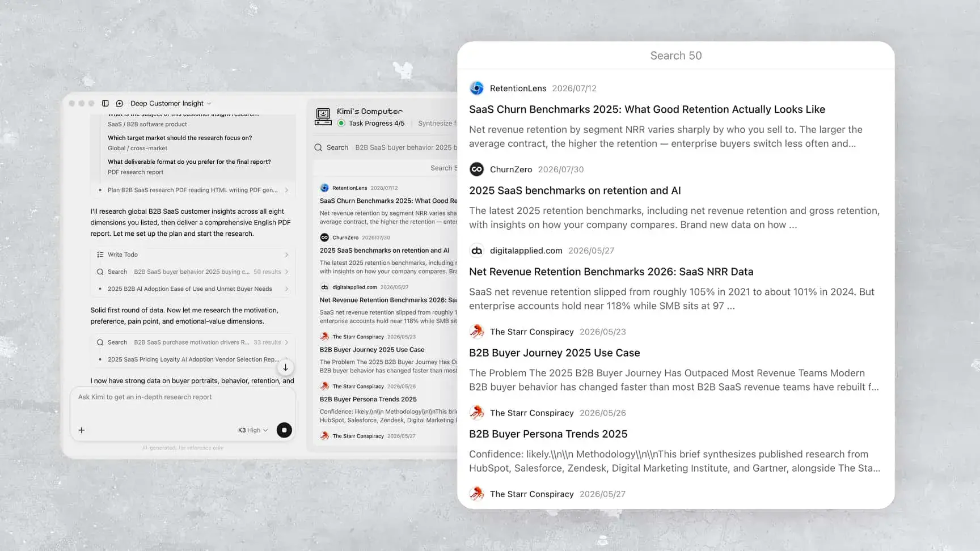Click the digitalapplied.com logo in the enlarged Search 50 panel

(477, 250)
